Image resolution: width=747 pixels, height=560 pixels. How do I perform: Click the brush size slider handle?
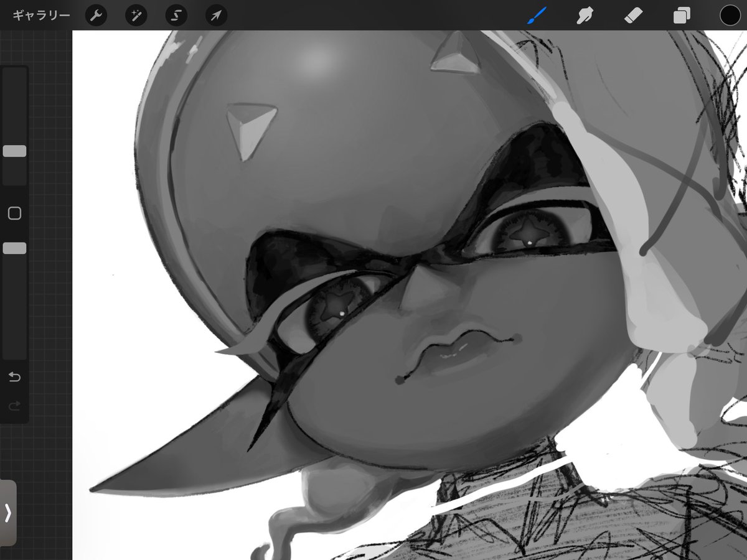[x=14, y=151]
